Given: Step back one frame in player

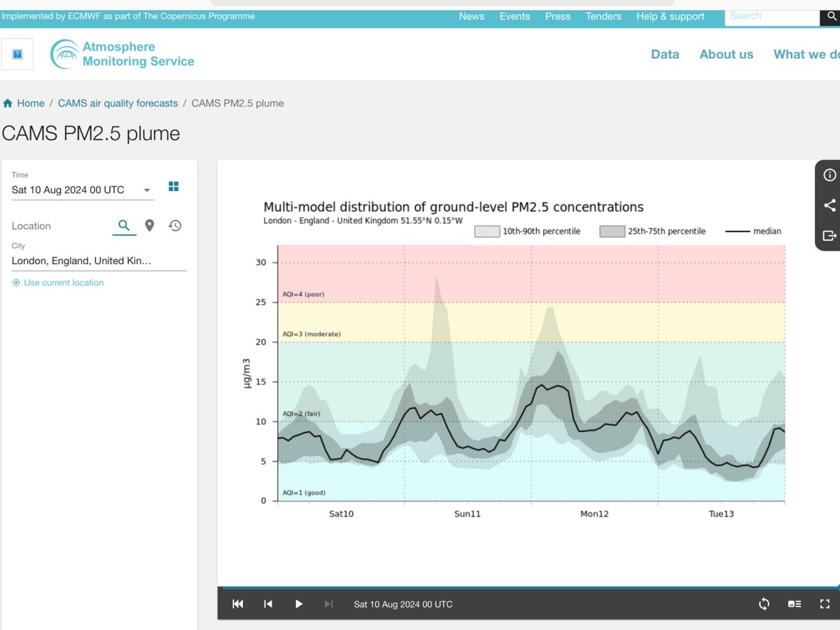Looking at the screenshot, I should click(x=268, y=604).
